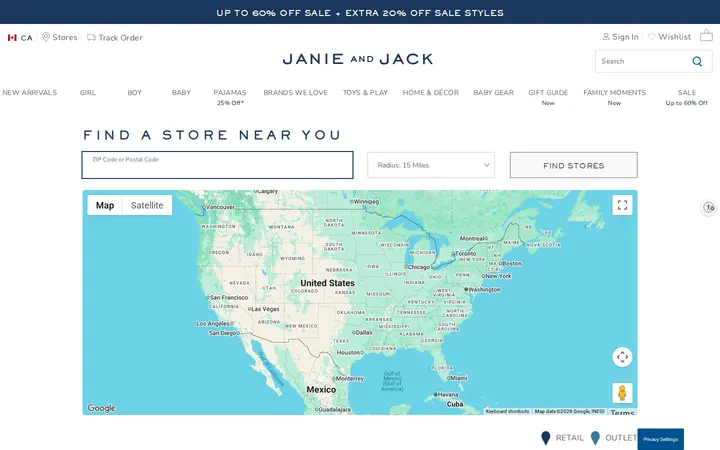Click the Canada flag country selector
Image resolution: width=720 pixels, height=450 pixels.
12,38
